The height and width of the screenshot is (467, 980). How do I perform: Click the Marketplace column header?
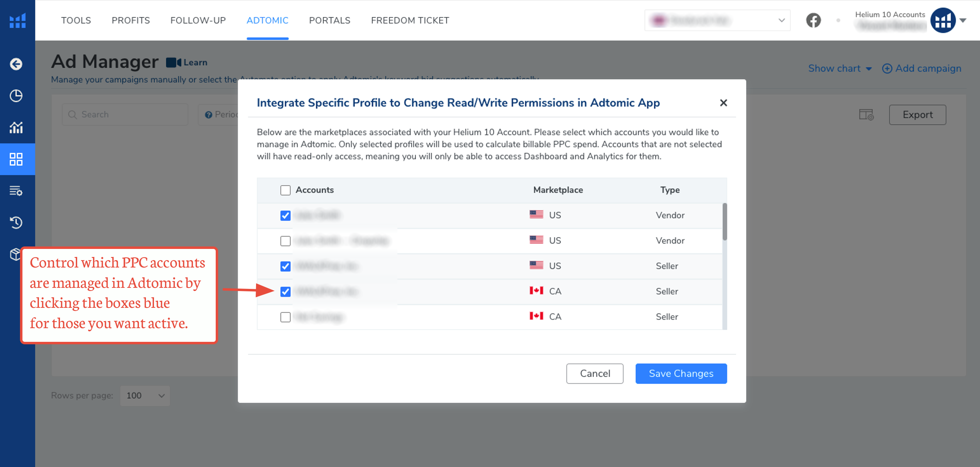click(558, 190)
